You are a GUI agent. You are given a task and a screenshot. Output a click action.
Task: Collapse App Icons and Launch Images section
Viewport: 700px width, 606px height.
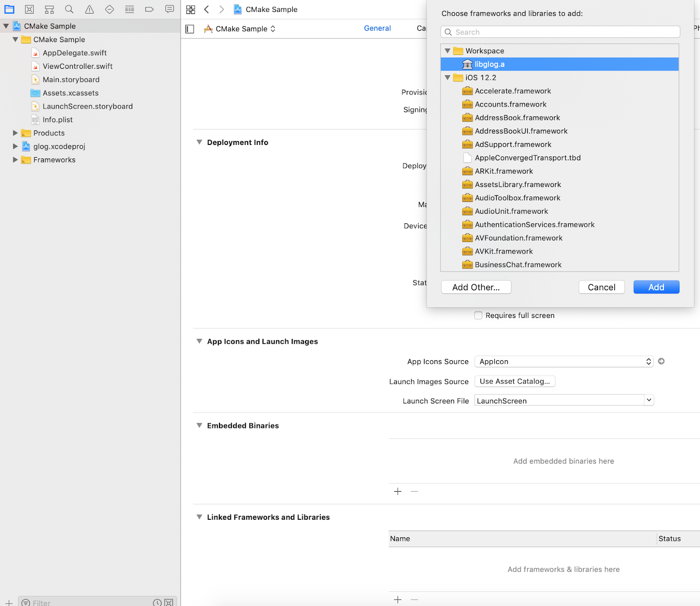[x=199, y=341]
